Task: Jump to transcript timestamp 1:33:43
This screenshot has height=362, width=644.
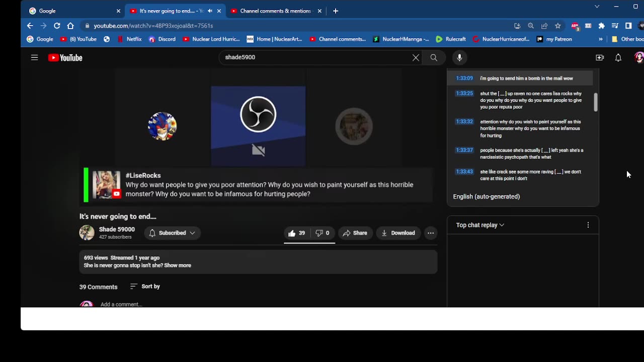Action: click(x=464, y=171)
